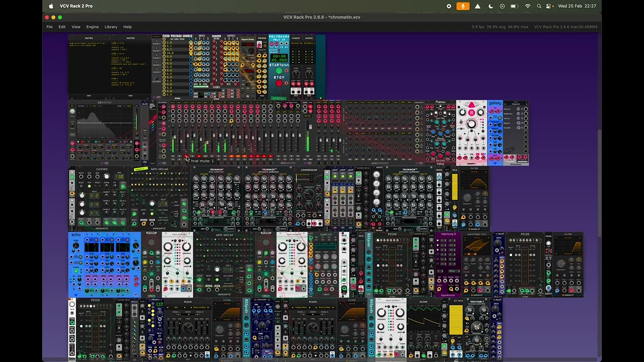Click the play-circle icon in the menu bar
Screen dimensions: 644x362
click(x=502, y=6)
